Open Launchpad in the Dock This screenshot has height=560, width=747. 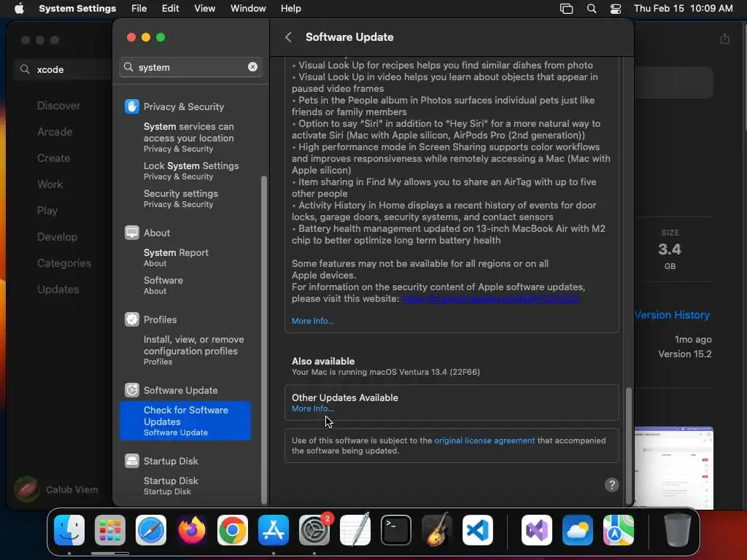pos(110,530)
